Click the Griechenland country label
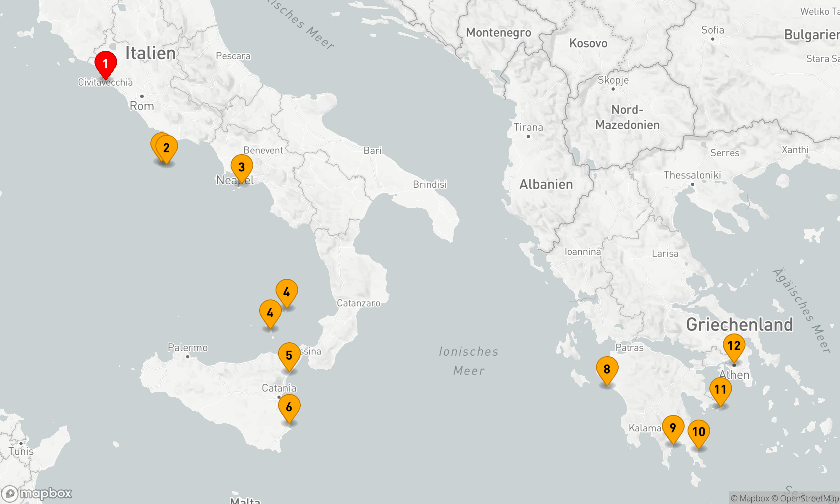The height and width of the screenshot is (504, 840). [739, 325]
